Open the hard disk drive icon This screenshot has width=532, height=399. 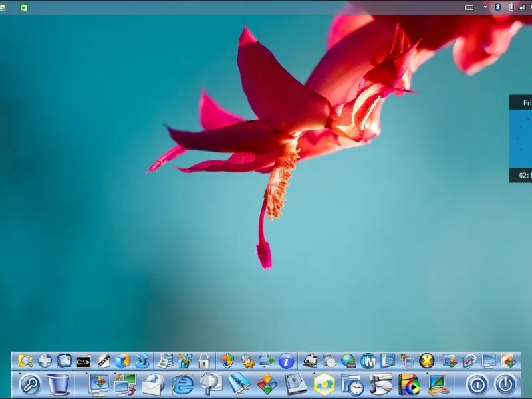click(x=295, y=384)
